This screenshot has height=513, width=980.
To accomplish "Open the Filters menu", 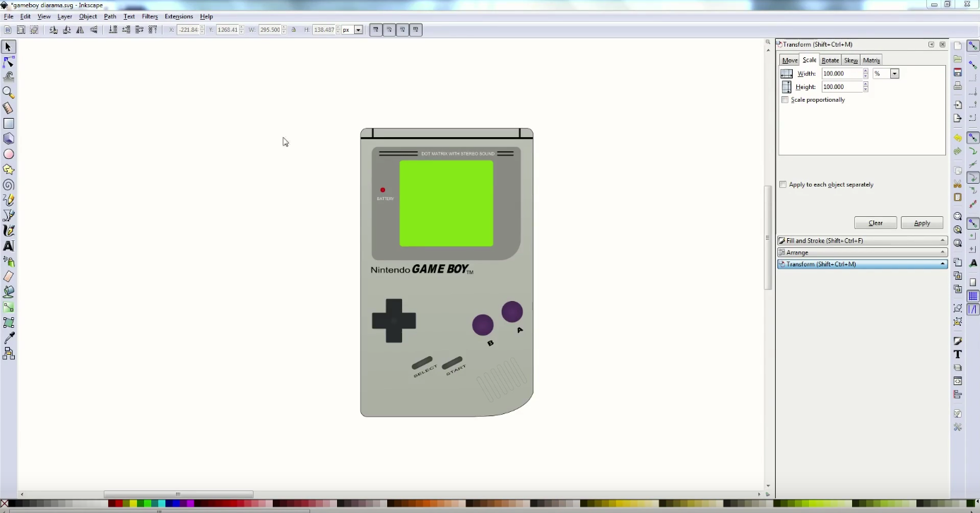I will 150,16.
